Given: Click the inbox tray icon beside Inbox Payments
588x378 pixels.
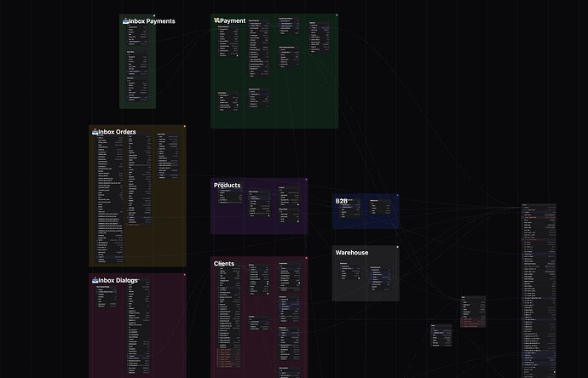Looking at the screenshot, I should (126, 20).
